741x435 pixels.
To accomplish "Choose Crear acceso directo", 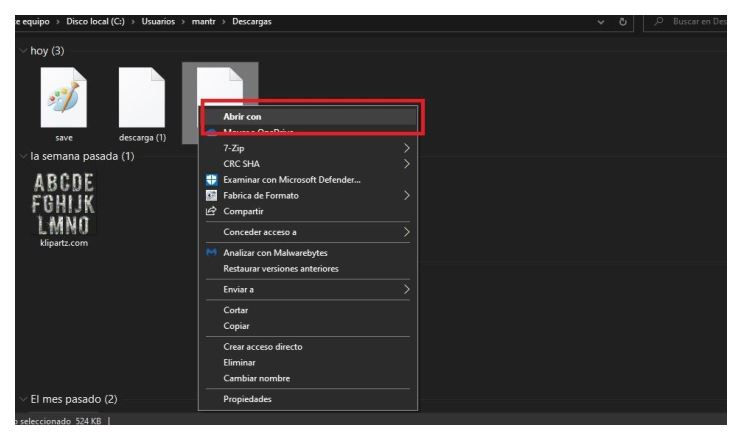I will [308, 347].
